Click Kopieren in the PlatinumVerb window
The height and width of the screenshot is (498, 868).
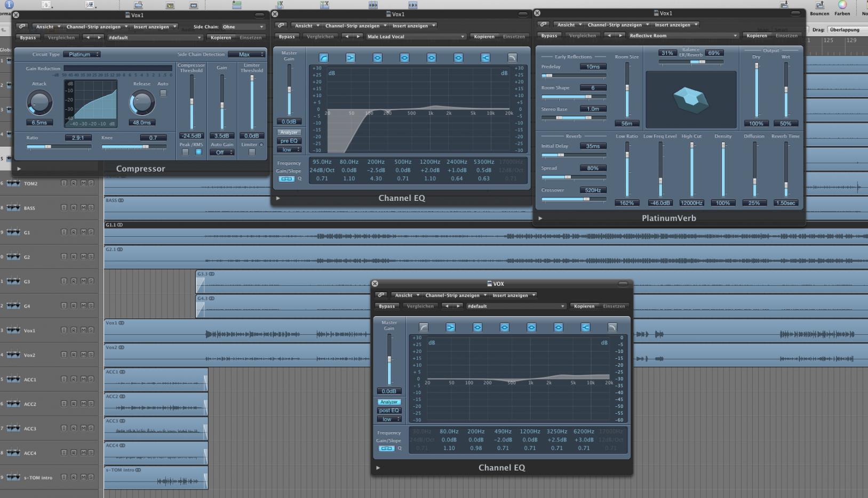point(756,36)
